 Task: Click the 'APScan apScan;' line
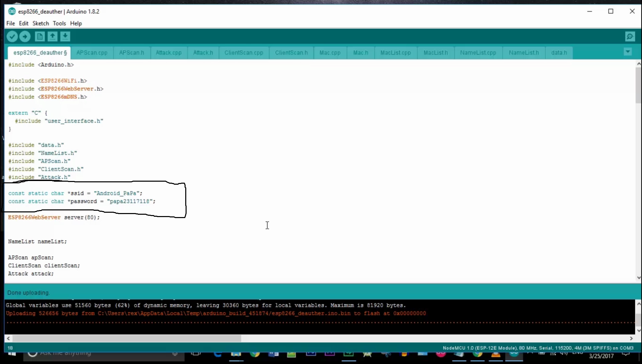(31, 257)
